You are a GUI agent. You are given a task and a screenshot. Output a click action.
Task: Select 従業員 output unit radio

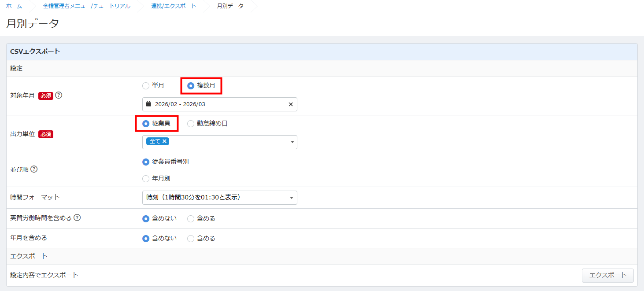click(x=146, y=124)
